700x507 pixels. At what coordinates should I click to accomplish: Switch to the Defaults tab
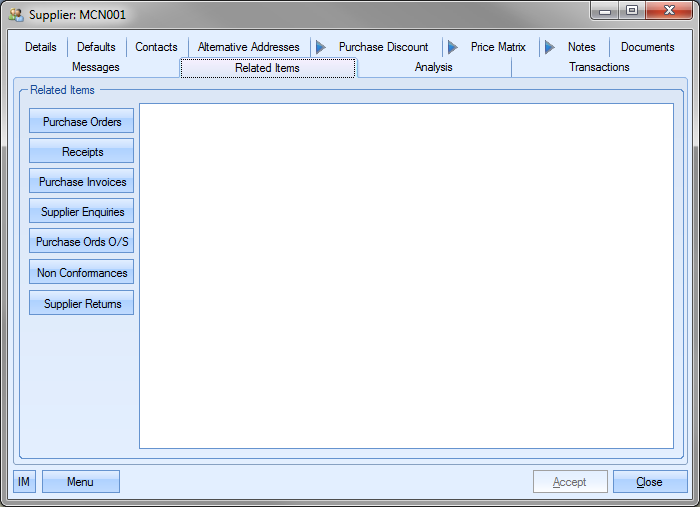[96, 47]
